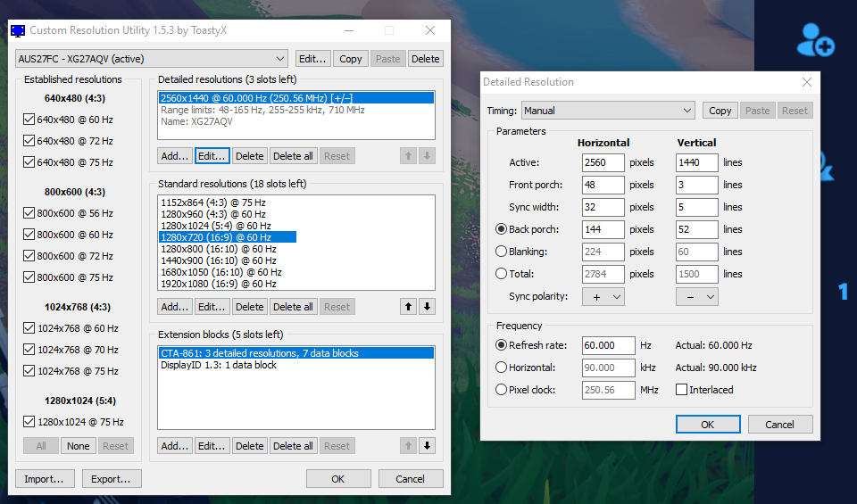Confirm Detailed Resolution dialog with OK

click(708, 425)
